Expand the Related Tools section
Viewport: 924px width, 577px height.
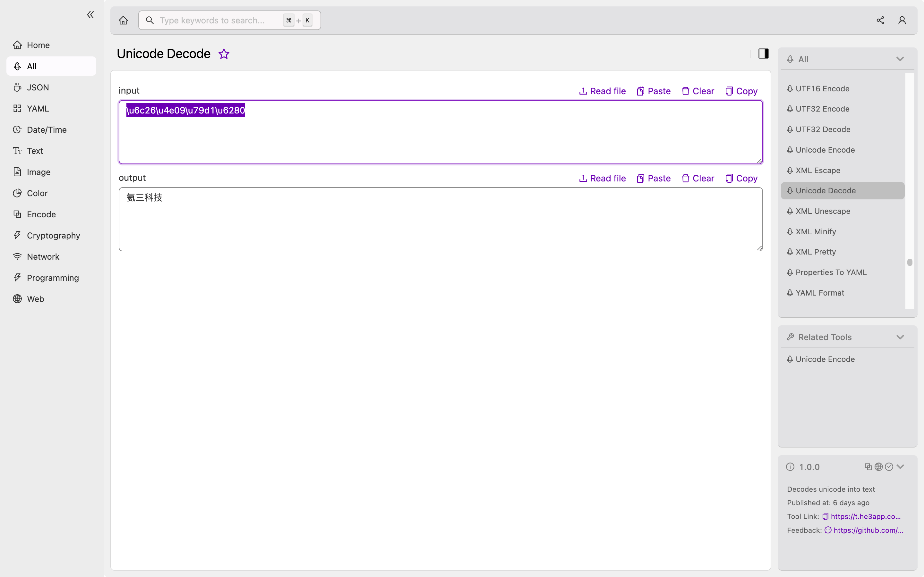coord(900,336)
